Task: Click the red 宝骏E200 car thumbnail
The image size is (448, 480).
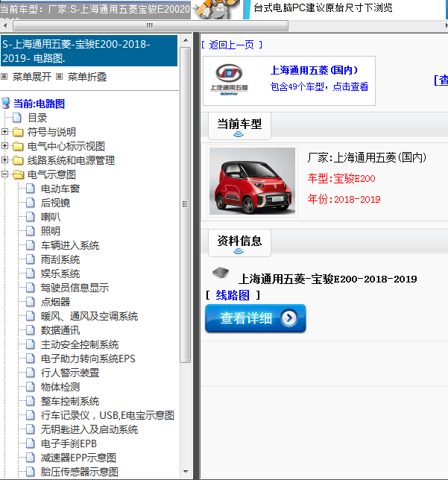Action: coord(252,181)
